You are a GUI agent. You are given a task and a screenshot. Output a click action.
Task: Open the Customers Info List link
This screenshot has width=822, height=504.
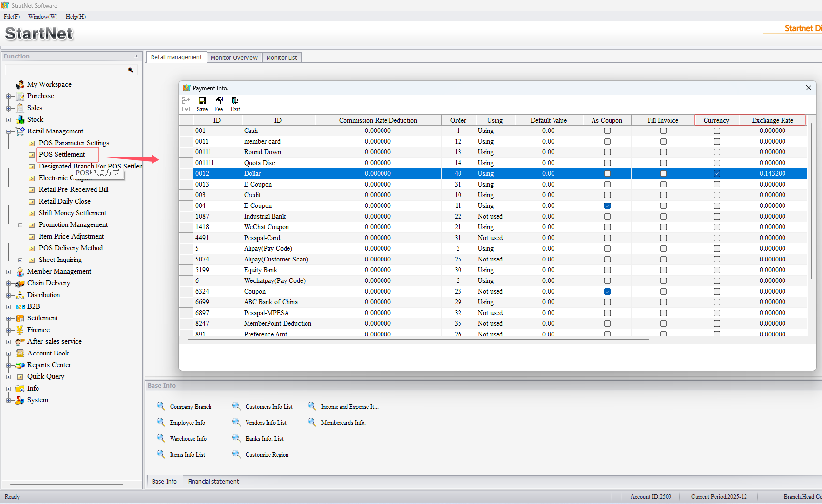268,407
